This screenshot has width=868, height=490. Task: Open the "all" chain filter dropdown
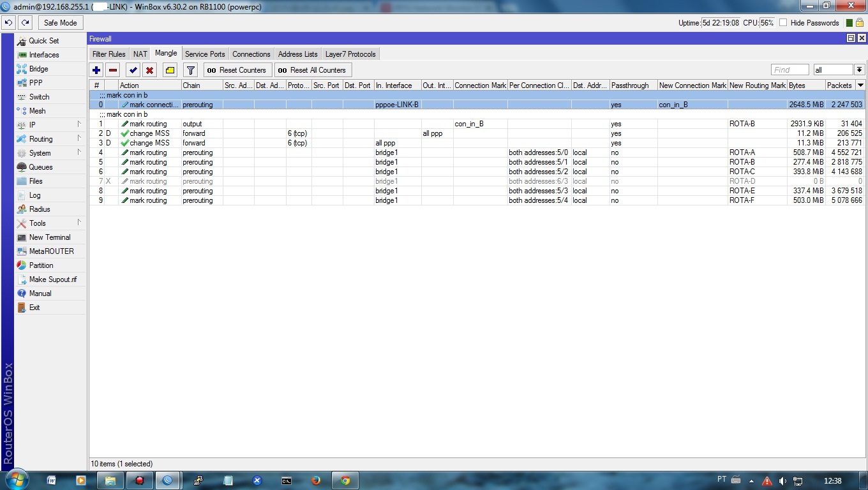tap(860, 70)
